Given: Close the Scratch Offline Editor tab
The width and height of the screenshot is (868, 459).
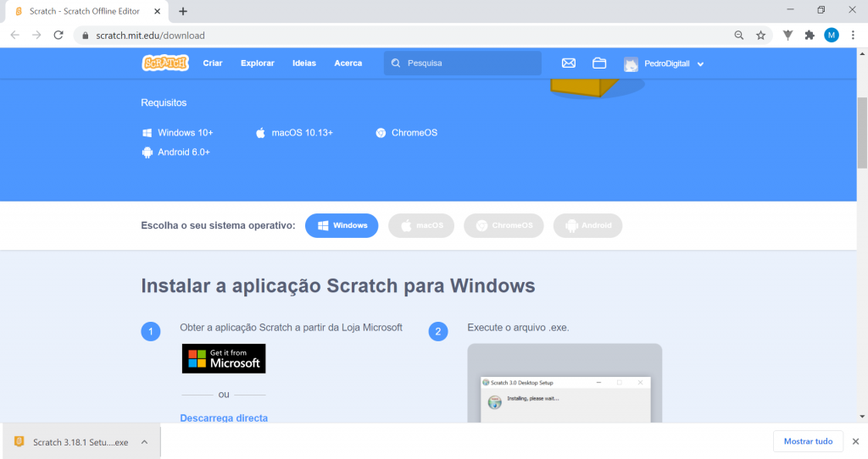Looking at the screenshot, I should tap(157, 11).
